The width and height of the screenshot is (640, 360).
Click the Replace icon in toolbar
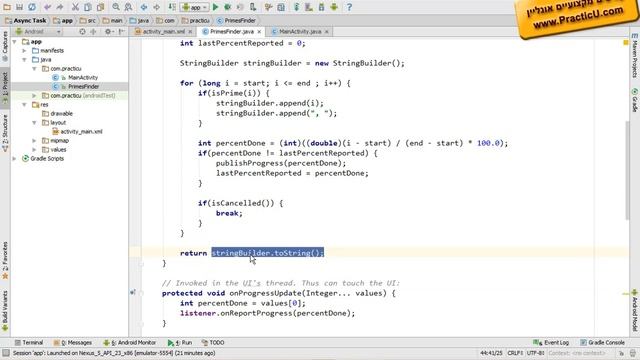pyautogui.click(x=128, y=7)
